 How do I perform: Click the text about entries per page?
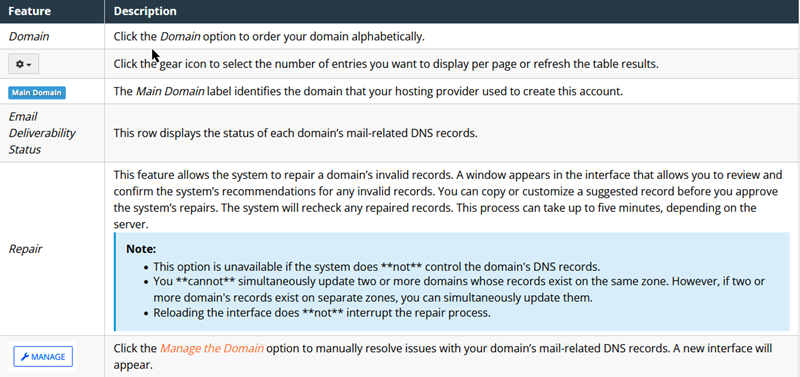coord(386,65)
